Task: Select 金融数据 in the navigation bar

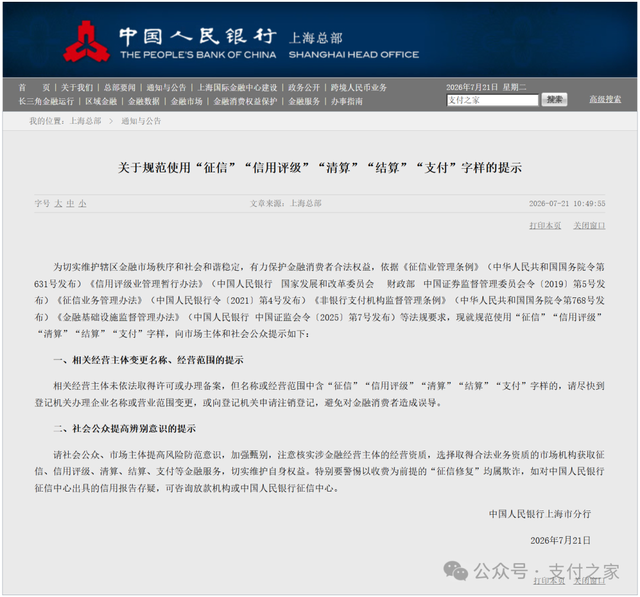Action: point(144,101)
